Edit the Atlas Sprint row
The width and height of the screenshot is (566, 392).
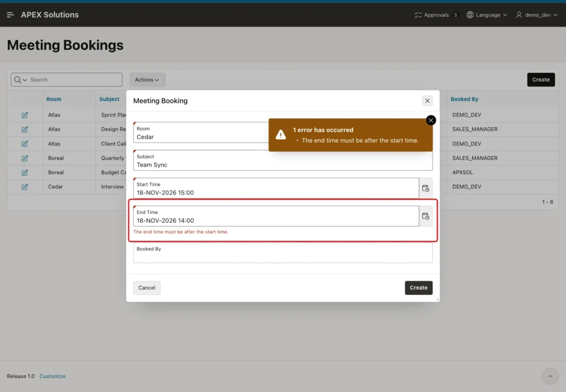click(x=24, y=115)
